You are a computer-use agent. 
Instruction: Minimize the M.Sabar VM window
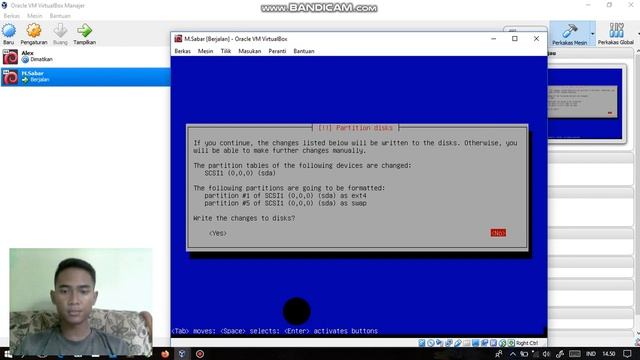493,39
